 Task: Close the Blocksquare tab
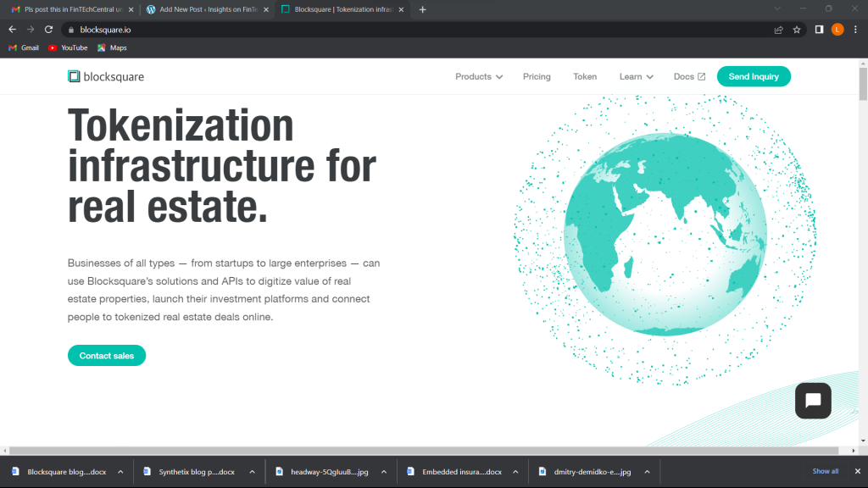(x=401, y=9)
